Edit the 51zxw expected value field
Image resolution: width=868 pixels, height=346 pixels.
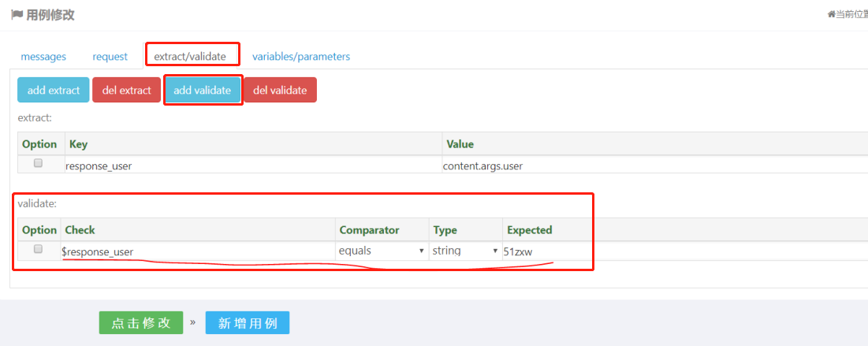pos(685,251)
